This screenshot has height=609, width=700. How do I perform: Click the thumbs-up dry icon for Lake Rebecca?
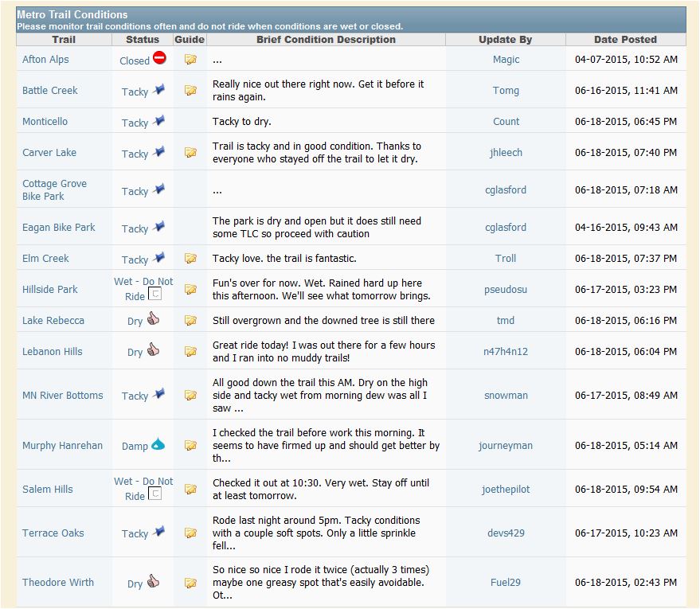pos(153,318)
